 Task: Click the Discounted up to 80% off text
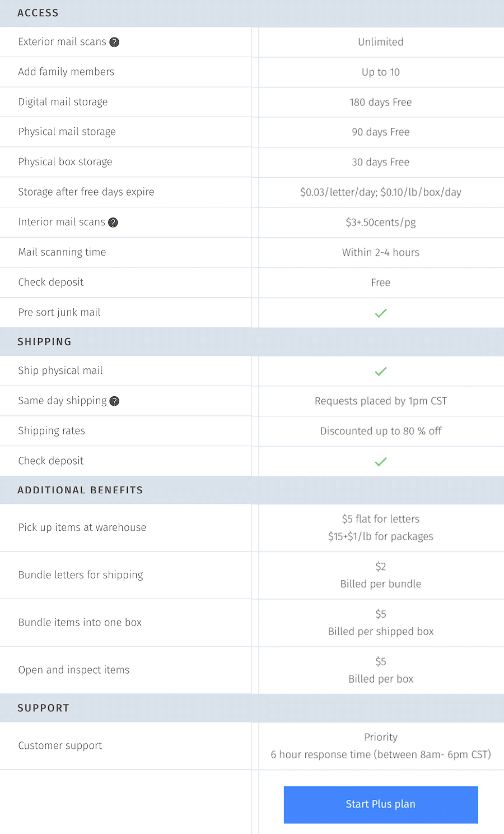click(x=381, y=431)
